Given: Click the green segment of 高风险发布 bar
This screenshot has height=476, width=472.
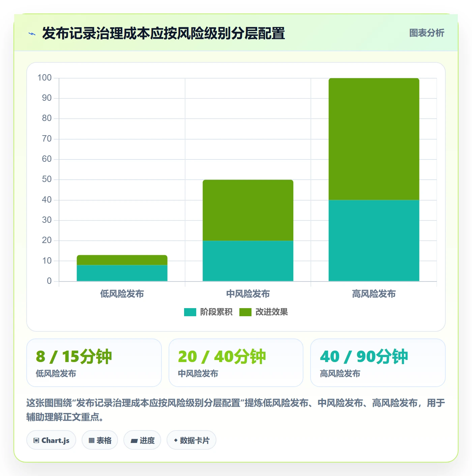Looking at the screenshot, I should [x=374, y=139].
